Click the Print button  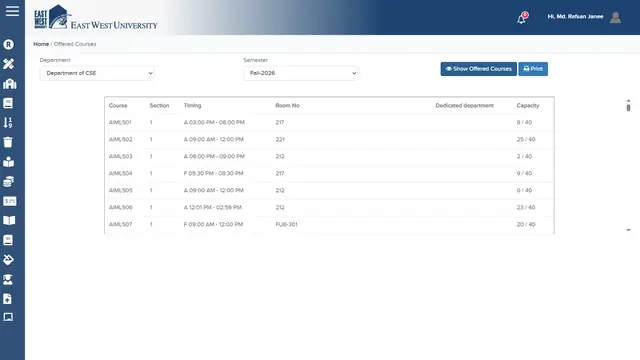click(x=533, y=69)
